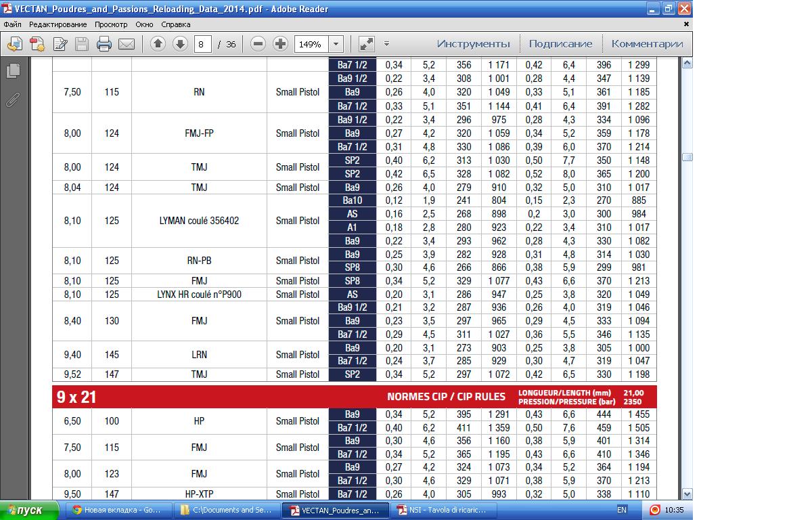
Task: Click the 9 x 21 section heading
Action: (x=76, y=397)
